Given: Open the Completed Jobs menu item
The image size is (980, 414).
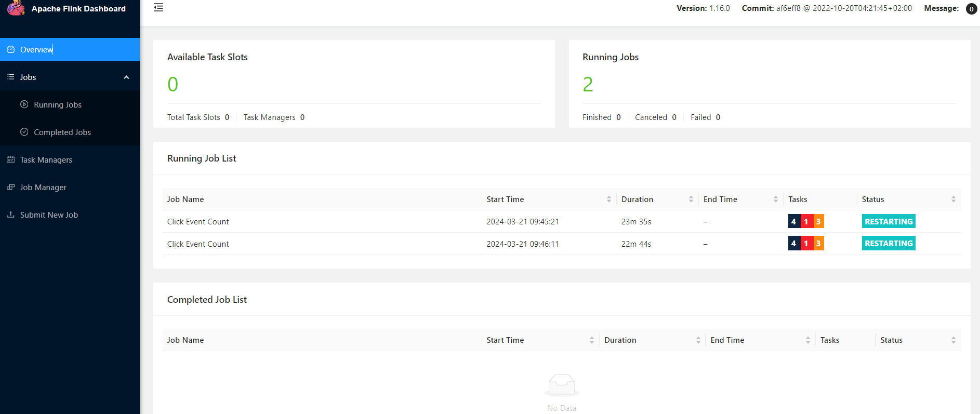Looking at the screenshot, I should pos(70,132).
